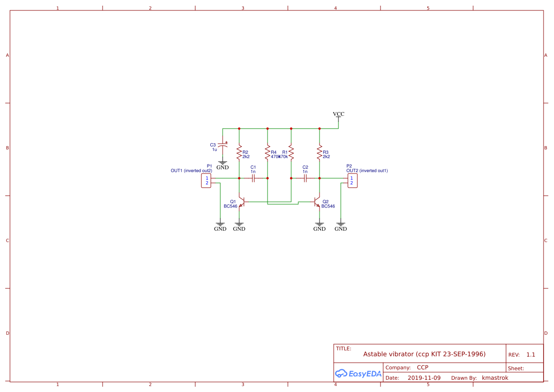Select the Q1 BC546 transistor symbol
Image resolution: width=554 pixels, height=392 pixels.
pos(243,202)
